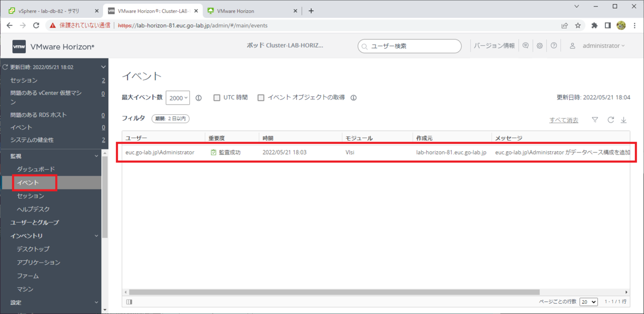Open マシン under インベントリ
Image resolution: width=644 pixels, height=314 pixels.
coord(25,289)
